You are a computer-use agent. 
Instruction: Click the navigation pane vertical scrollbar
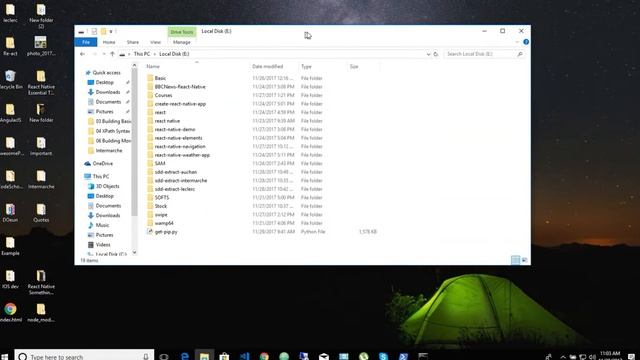tap(134, 143)
